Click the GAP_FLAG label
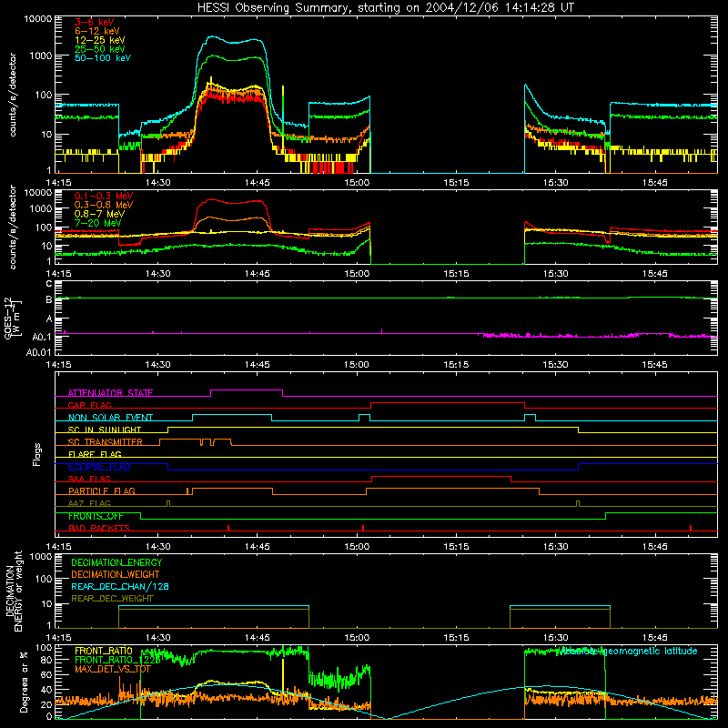Image resolution: width=728 pixels, height=728 pixels. pyautogui.click(x=89, y=405)
